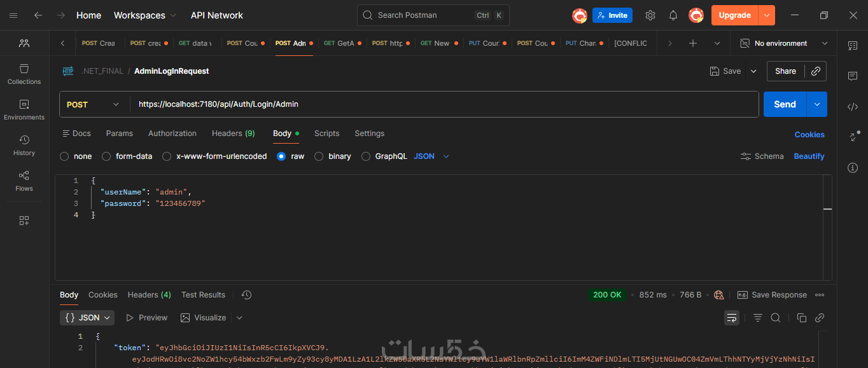Toggle word wrap in the response viewer
This screenshot has width=868, height=368.
(x=732, y=318)
